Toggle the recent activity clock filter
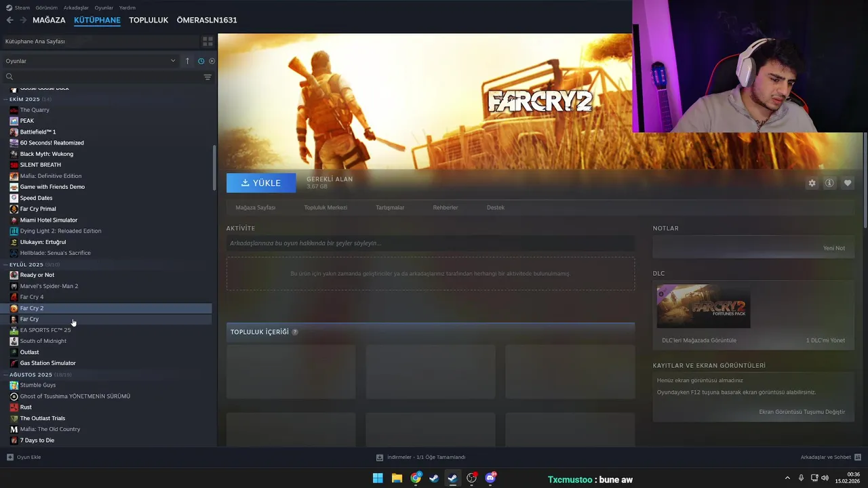 click(201, 61)
